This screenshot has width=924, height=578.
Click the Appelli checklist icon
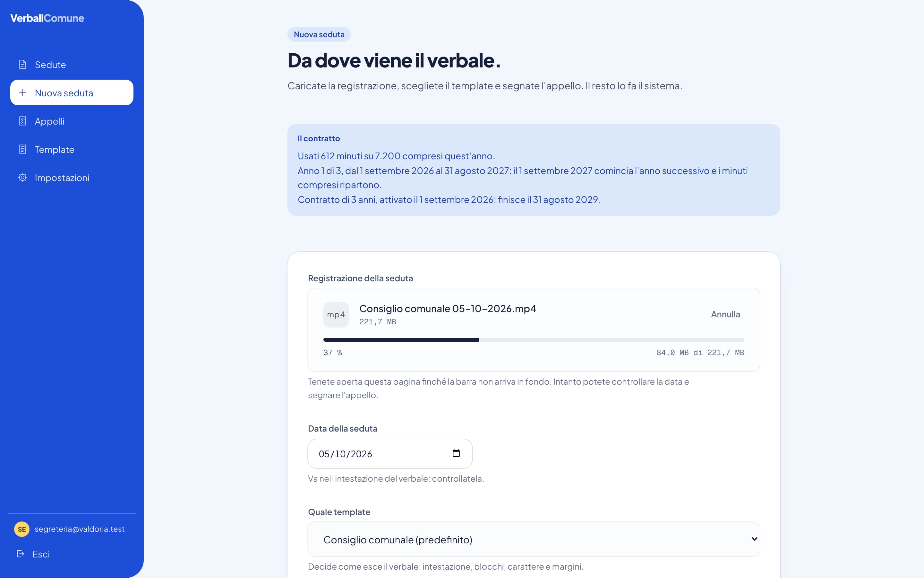(22, 121)
